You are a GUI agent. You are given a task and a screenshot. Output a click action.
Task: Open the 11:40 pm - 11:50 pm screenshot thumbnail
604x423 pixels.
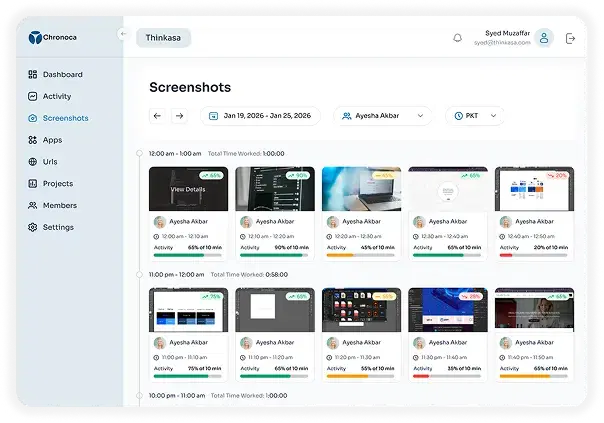pos(534,310)
